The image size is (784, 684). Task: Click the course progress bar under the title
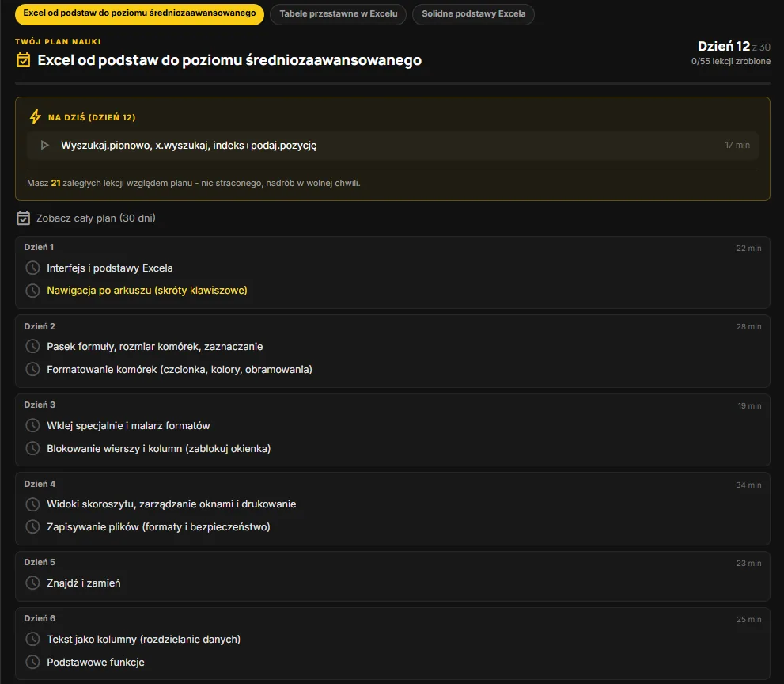392,82
